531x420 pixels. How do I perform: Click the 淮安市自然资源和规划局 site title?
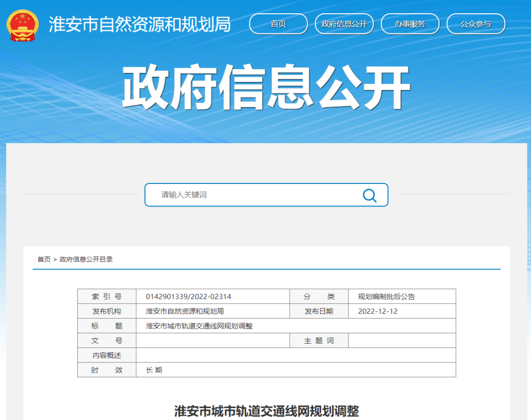(x=140, y=25)
